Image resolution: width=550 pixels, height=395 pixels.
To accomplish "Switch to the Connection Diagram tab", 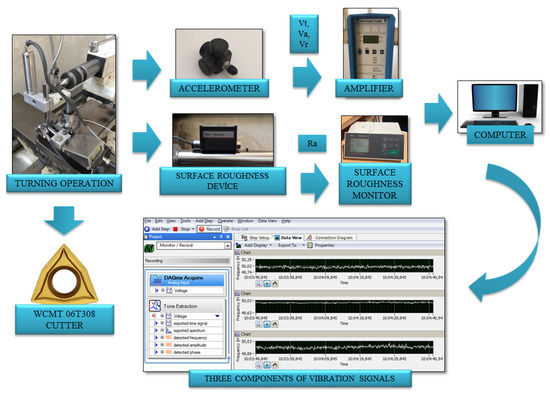I will pyautogui.click(x=330, y=237).
